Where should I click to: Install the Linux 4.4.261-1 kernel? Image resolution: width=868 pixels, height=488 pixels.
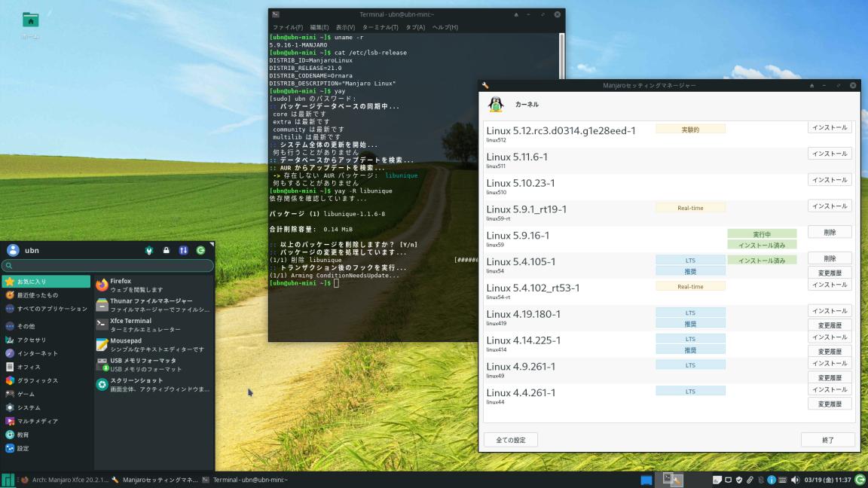830,389
